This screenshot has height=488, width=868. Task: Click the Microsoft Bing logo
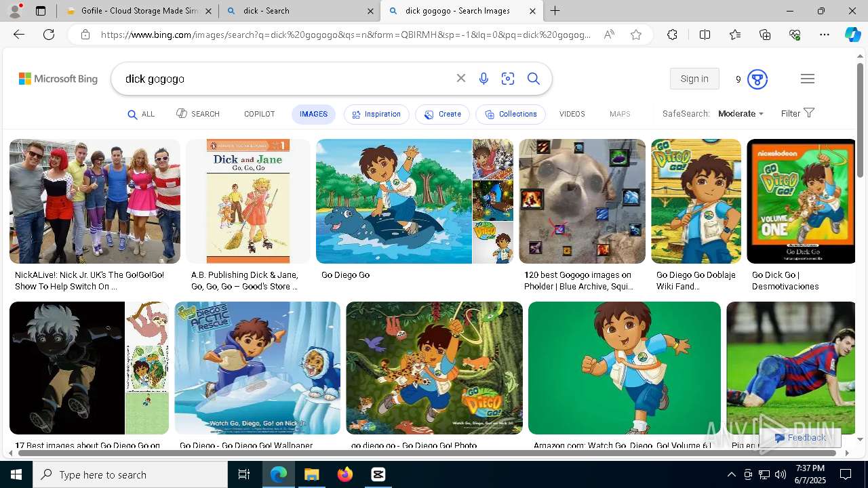(58, 79)
